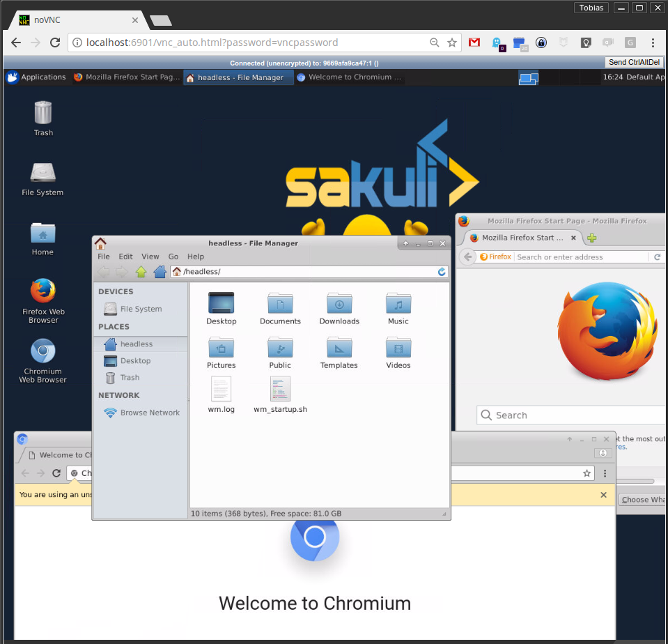
Task: Click the File Manager back arrow
Action: point(104,272)
